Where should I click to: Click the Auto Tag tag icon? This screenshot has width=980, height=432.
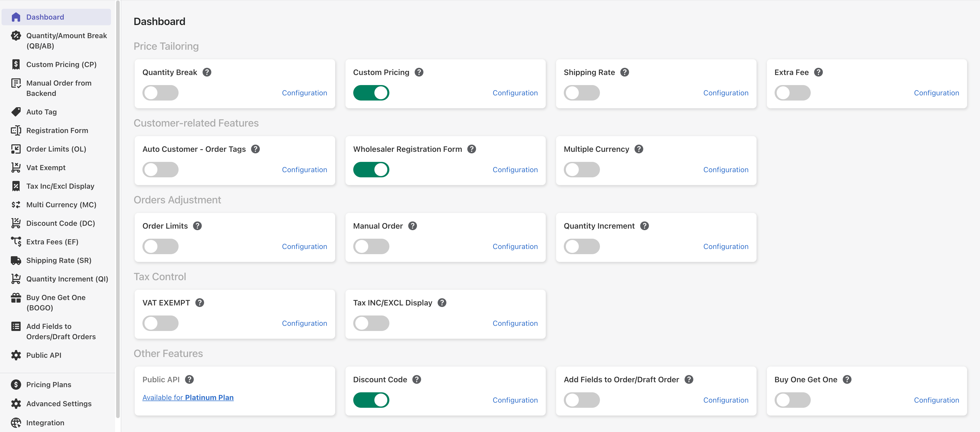tap(16, 112)
